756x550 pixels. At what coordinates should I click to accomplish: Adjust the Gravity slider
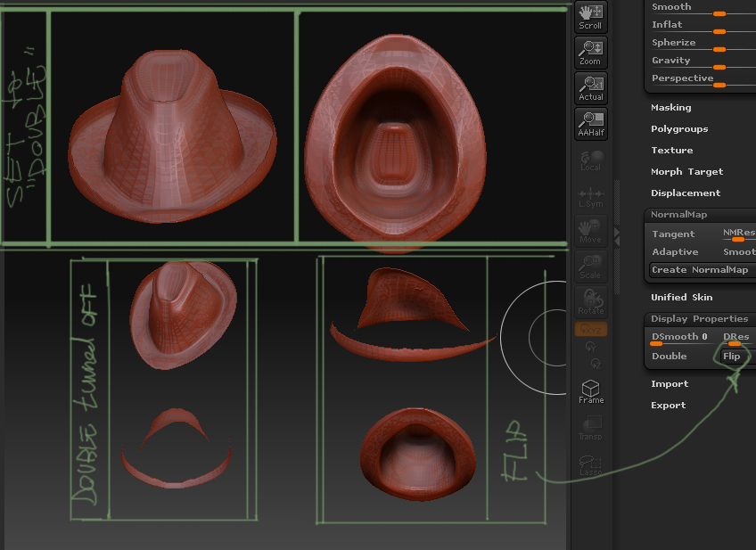(x=719, y=67)
